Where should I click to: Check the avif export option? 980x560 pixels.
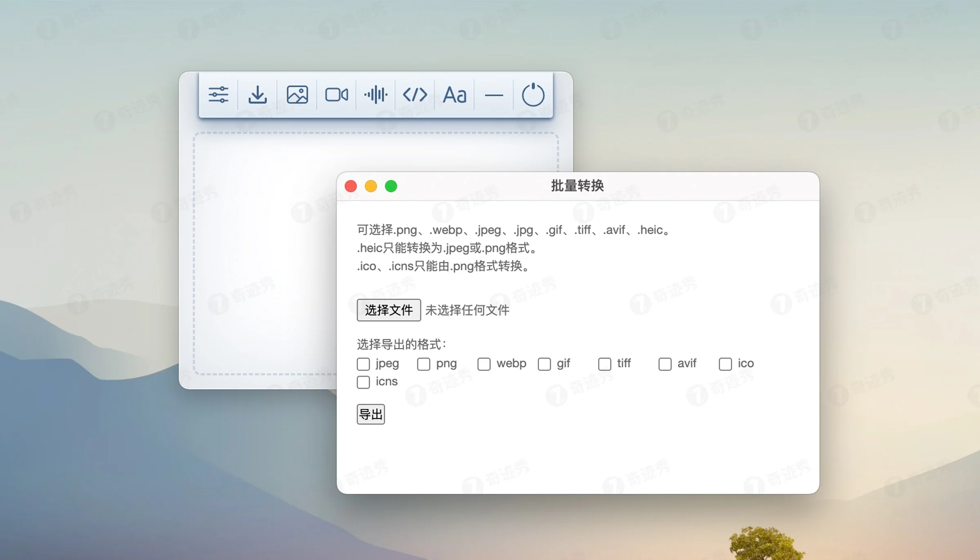pos(664,364)
